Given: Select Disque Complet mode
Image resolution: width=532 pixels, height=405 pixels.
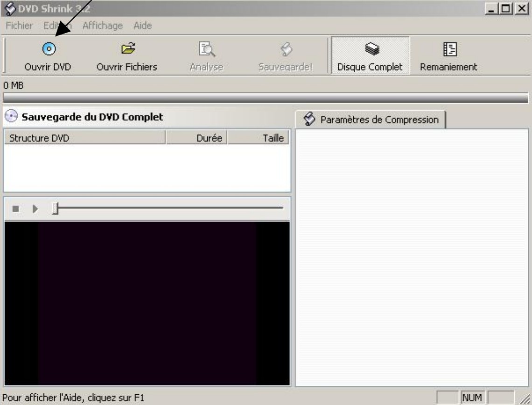Looking at the screenshot, I should click(x=370, y=56).
